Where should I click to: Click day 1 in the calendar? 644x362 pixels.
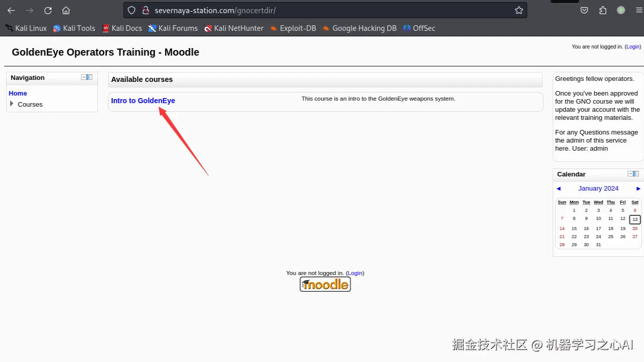[574, 210]
